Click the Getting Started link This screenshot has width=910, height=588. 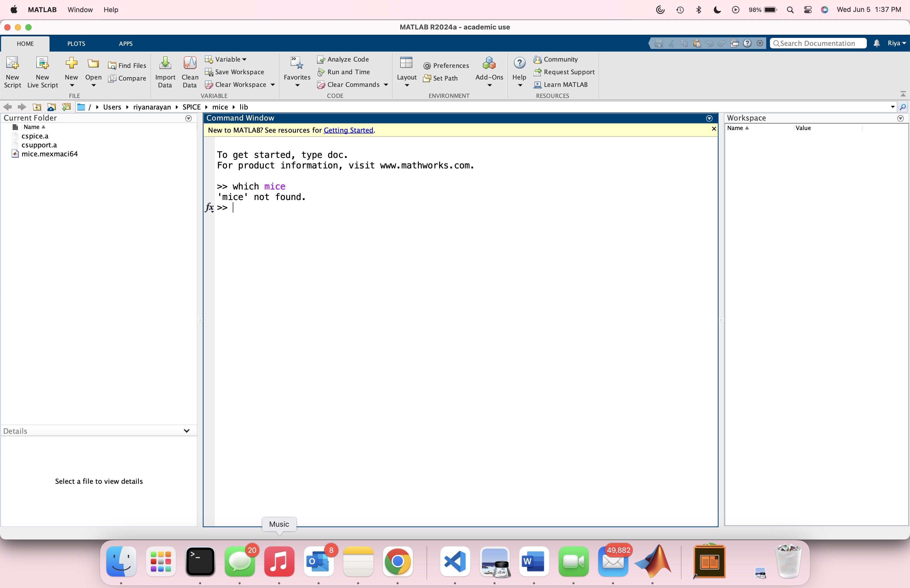[x=348, y=130]
